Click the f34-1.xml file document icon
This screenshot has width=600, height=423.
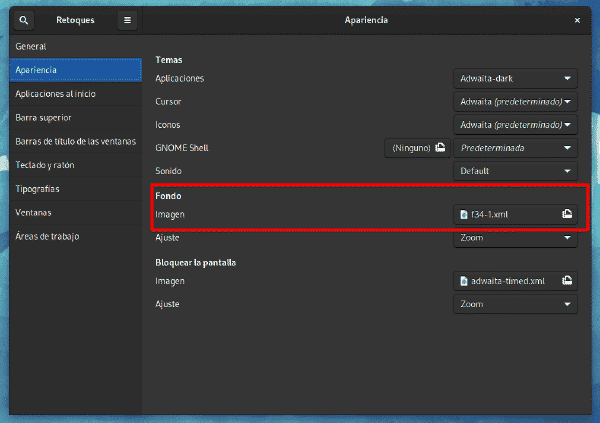pyautogui.click(x=464, y=214)
